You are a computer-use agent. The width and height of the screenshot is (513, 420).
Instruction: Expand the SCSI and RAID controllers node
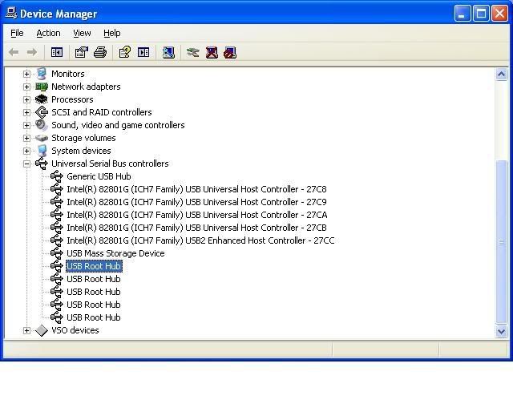[x=26, y=112]
